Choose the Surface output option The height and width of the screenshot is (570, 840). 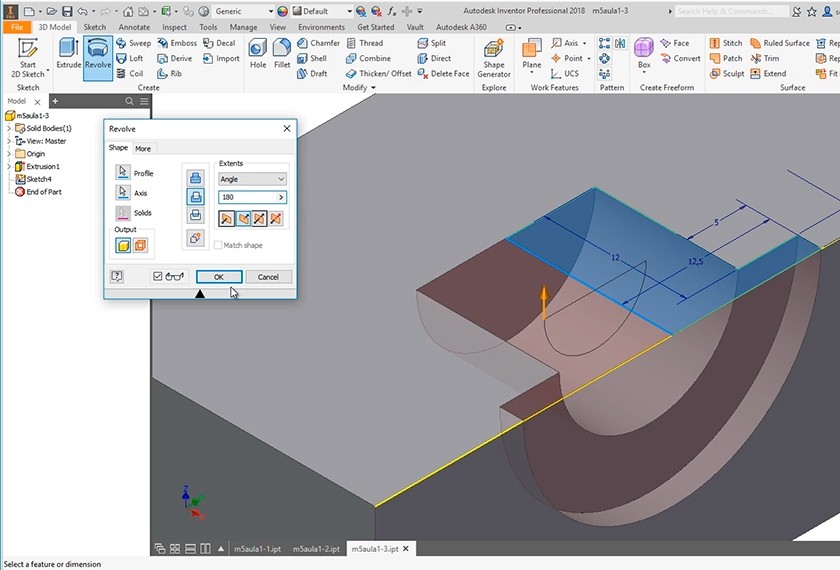pyautogui.click(x=140, y=246)
